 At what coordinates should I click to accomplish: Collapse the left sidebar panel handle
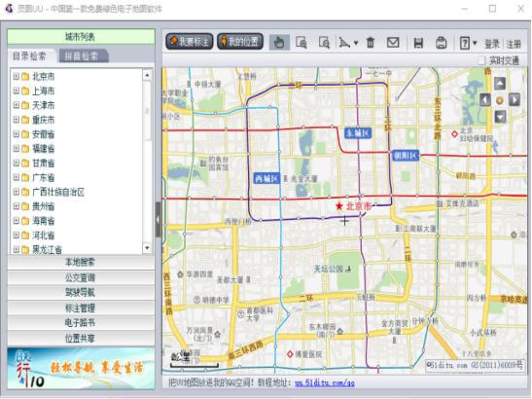pyautogui.click(x=159, y=219)
